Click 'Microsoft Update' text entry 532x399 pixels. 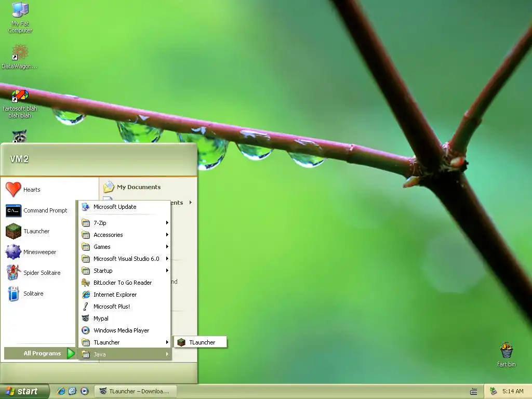pos(115,207)
